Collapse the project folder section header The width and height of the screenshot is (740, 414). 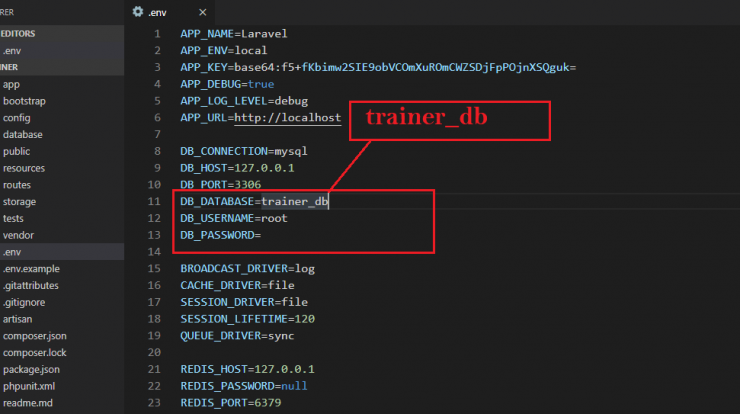coord(62,67)
